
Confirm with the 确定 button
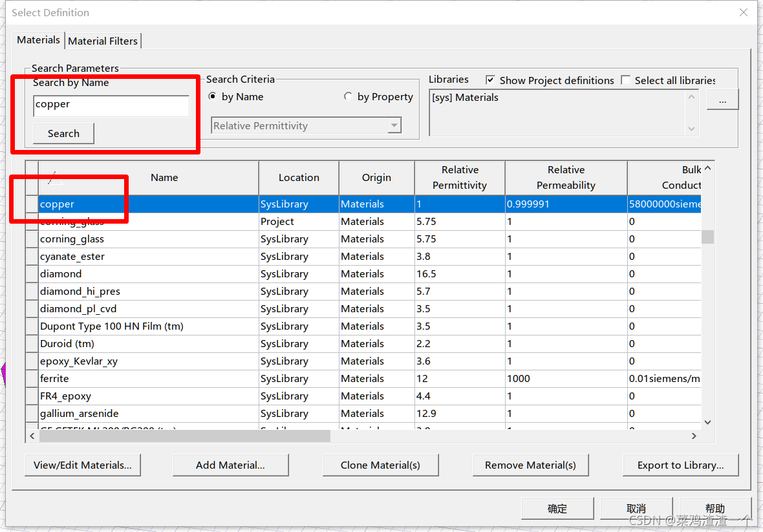point(557,509)
